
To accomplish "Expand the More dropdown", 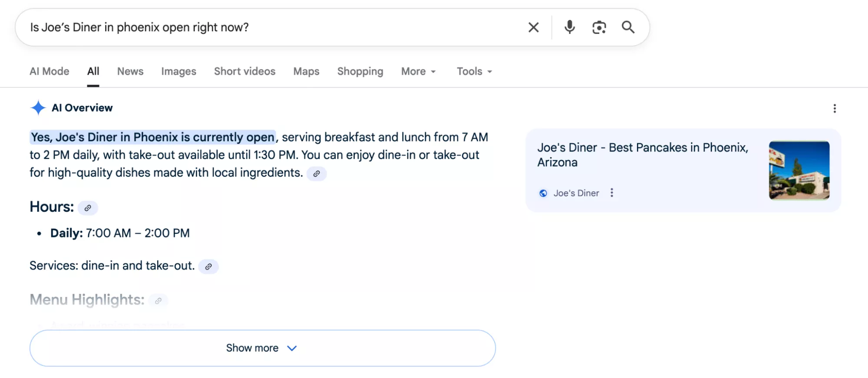I will (418, 71).
